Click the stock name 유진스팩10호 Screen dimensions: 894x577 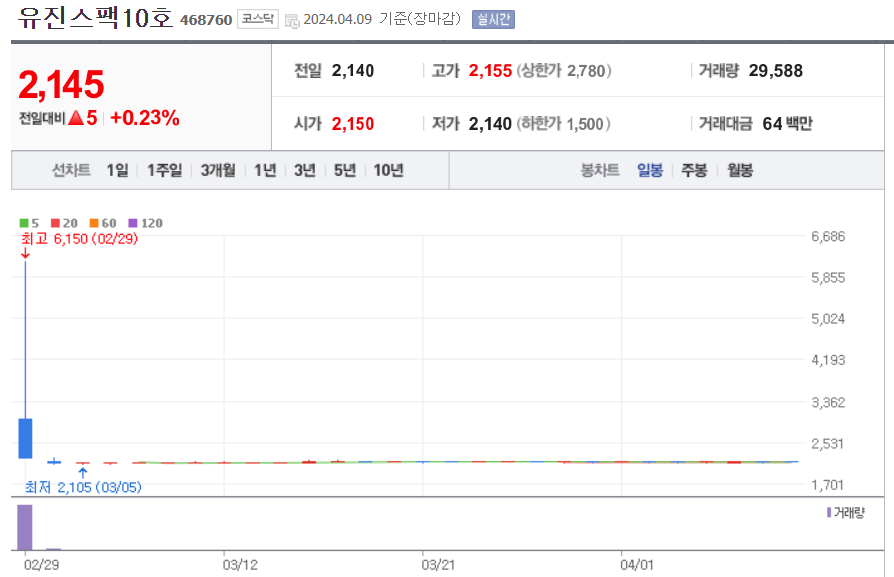tap(95, 18)
